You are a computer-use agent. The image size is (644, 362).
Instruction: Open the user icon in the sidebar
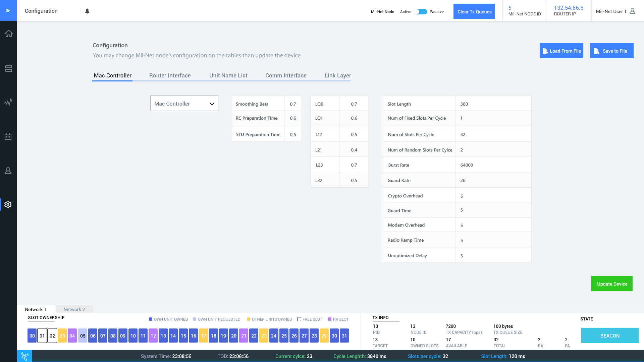(x=8, y=171)
